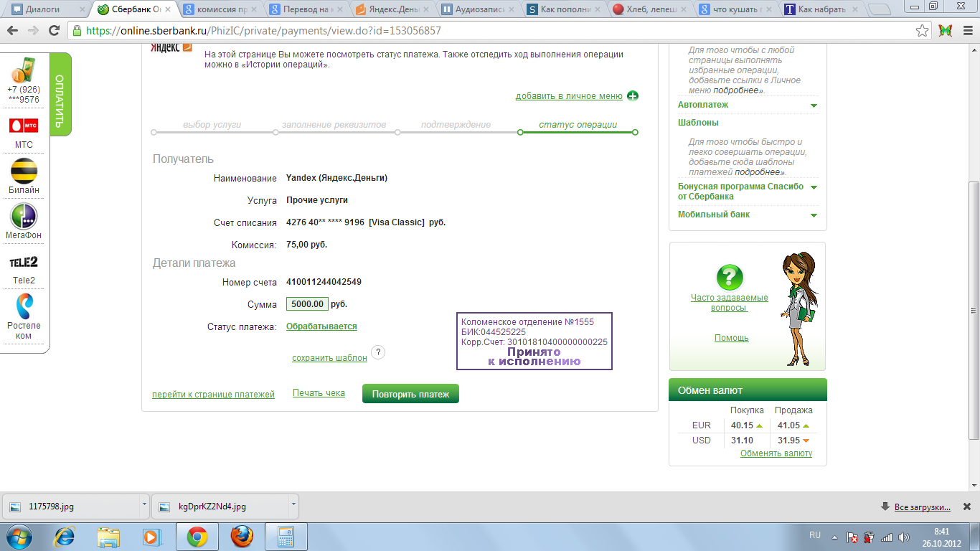
Task: Switch to the Диалоги tab
Action: tap(45, 9)
